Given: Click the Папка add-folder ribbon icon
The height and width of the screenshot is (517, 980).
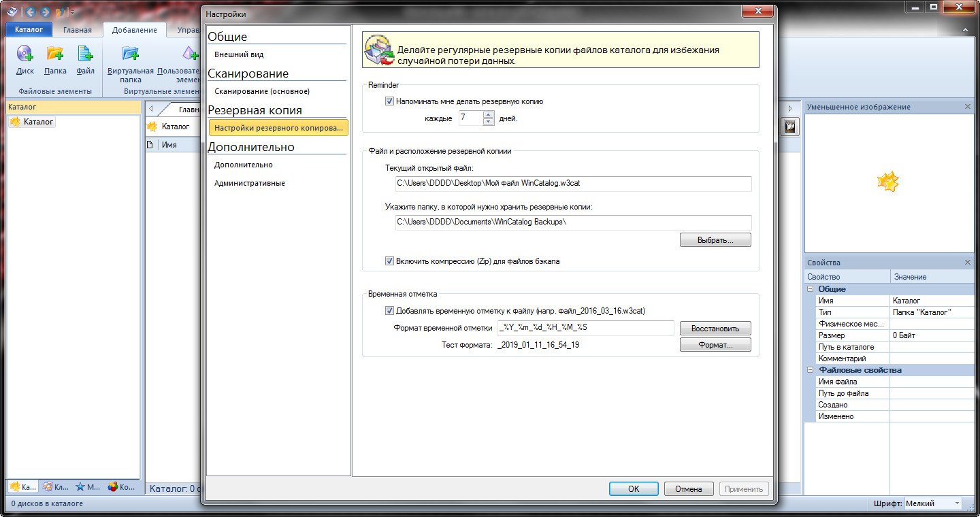Looking at the screenshot, I should (x=55, y=54).
